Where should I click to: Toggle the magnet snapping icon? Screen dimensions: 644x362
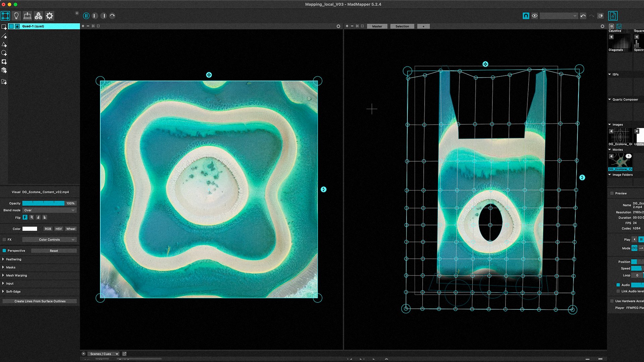pyautogui.click(x=526, y=16)
